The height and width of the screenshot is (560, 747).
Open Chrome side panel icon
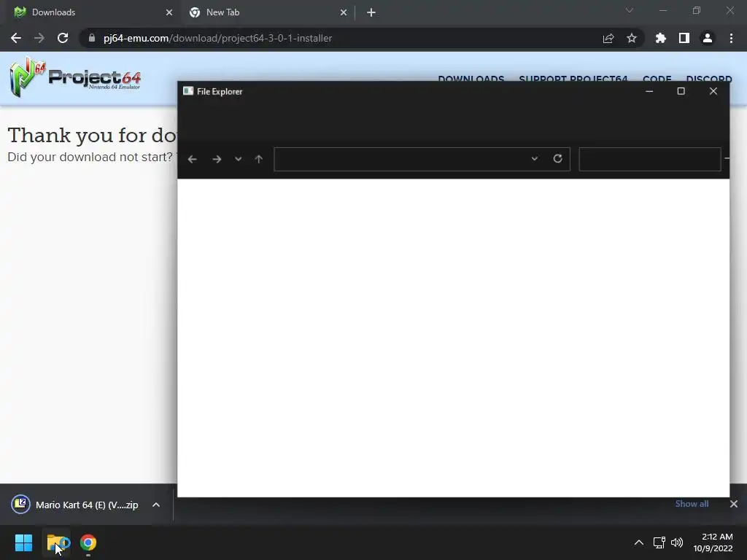(x=684, y=38)
